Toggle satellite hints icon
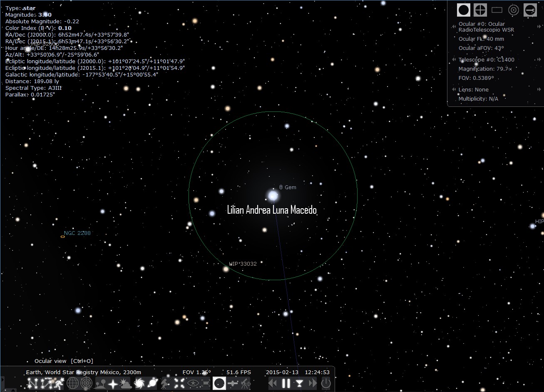 coord(233,383)
